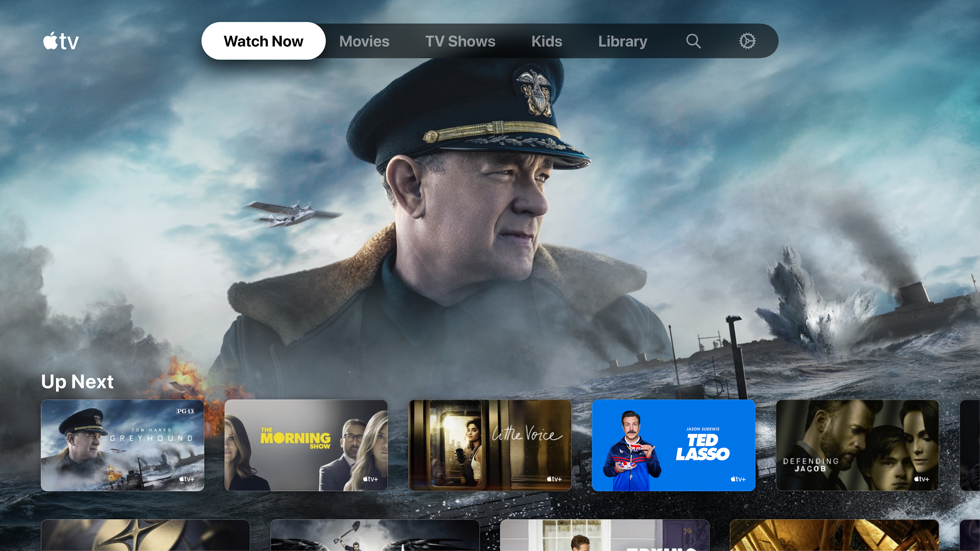Select The Morning Show thumbnail
The height and width of the screenshot is (551, 980).
pyautogui.click(x=306, y=445)
